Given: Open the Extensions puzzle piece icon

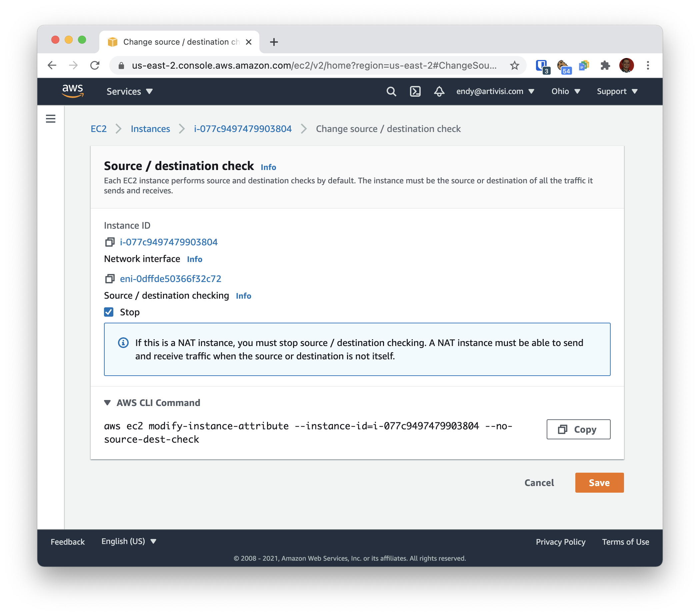Looking at the screenshot, I should coord(605,65).
